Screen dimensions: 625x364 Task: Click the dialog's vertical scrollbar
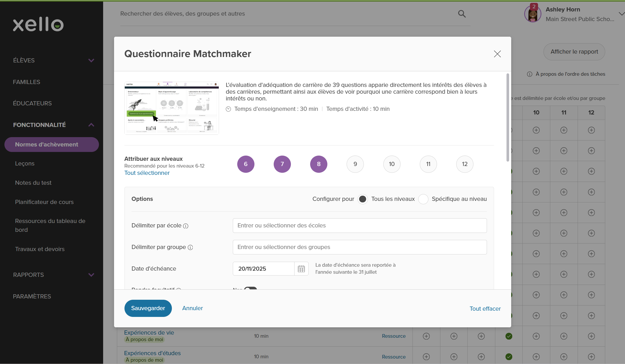click(x=508, y=118)
